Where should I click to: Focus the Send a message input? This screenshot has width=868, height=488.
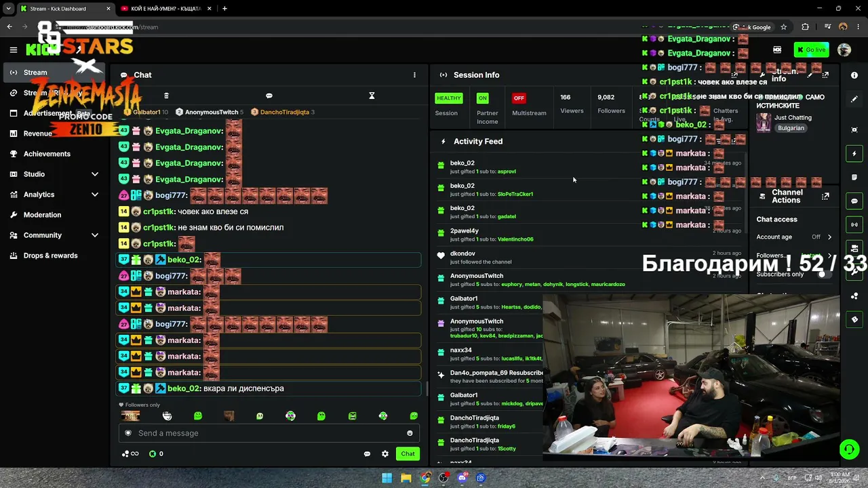pyautogui.click(x=269, y=433)
